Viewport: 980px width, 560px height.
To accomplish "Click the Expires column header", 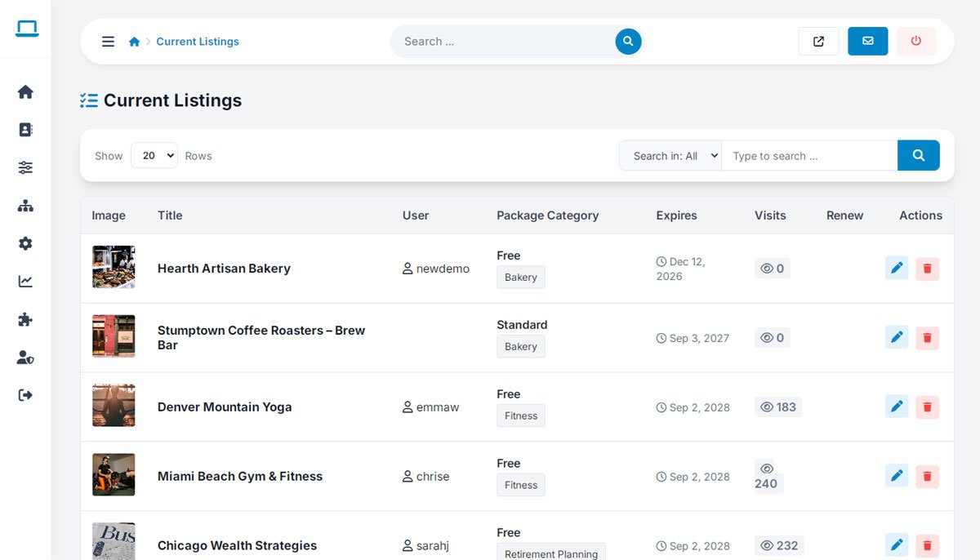I will (x=676, y=216).
